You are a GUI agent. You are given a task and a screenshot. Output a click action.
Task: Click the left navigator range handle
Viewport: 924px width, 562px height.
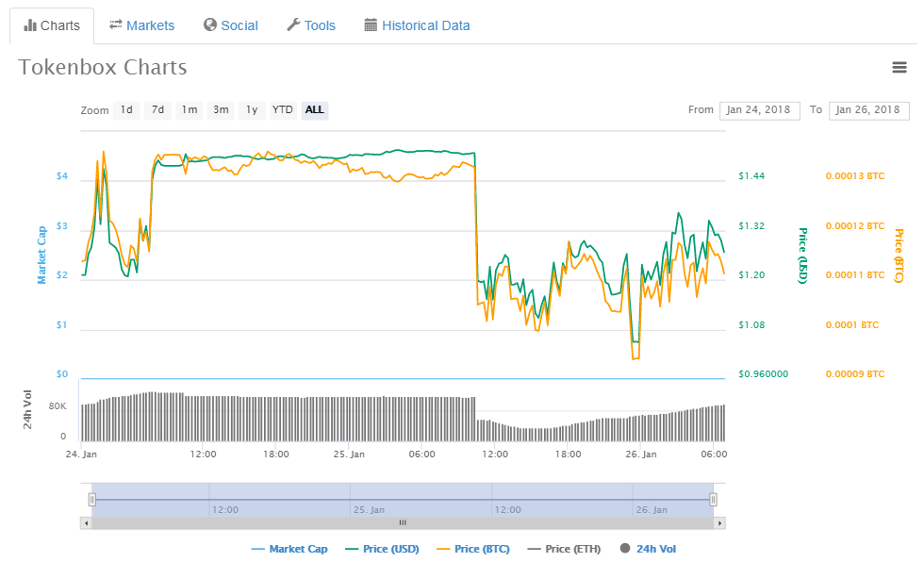click(x=92, y=500)
